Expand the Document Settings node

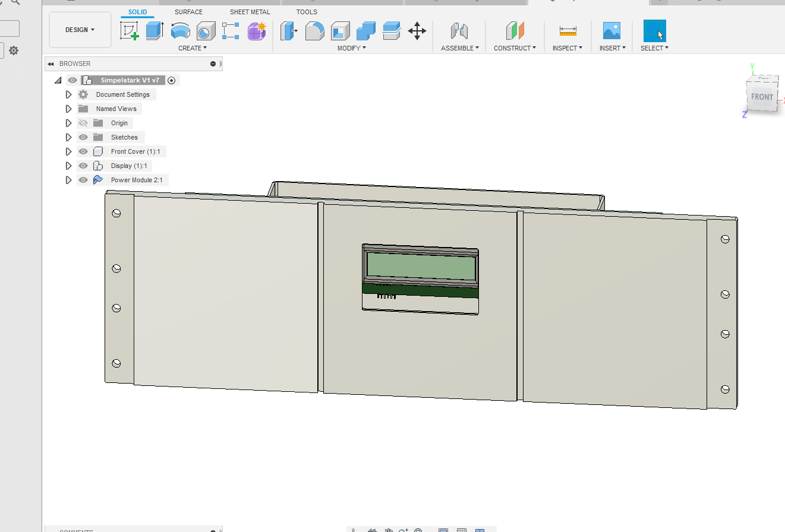click(x=68, y=94)
